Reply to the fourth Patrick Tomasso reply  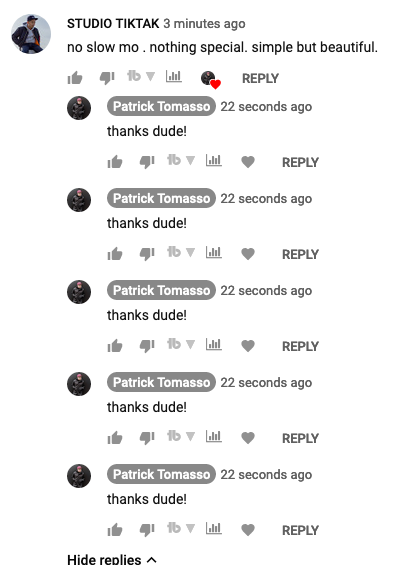tap(300, 438)
